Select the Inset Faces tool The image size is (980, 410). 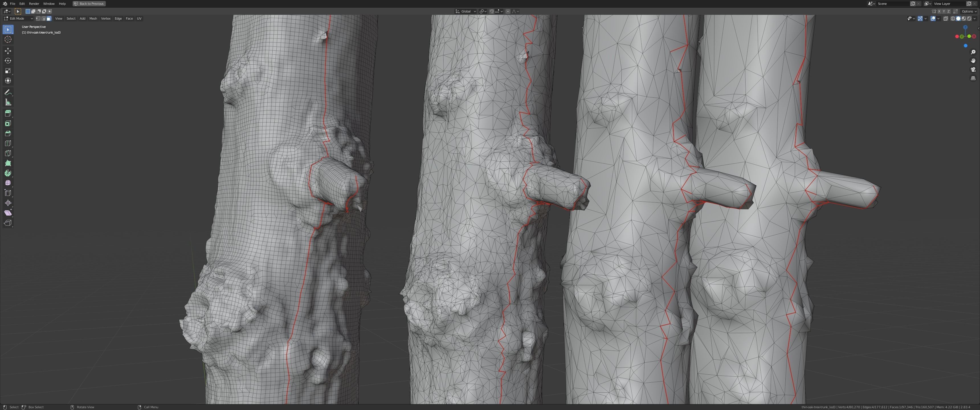tap(8, 123)
